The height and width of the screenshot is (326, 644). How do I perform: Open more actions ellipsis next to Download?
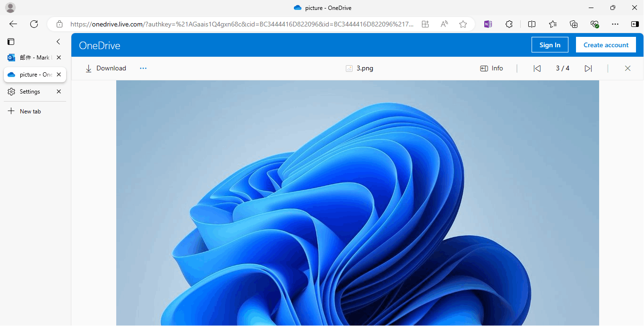[143, 69]
